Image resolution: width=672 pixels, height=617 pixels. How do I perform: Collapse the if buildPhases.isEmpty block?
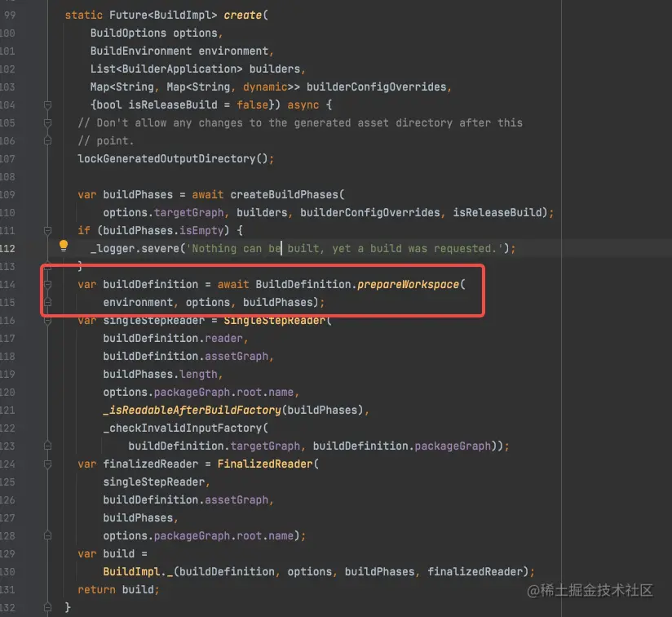[x=47, y=230]
